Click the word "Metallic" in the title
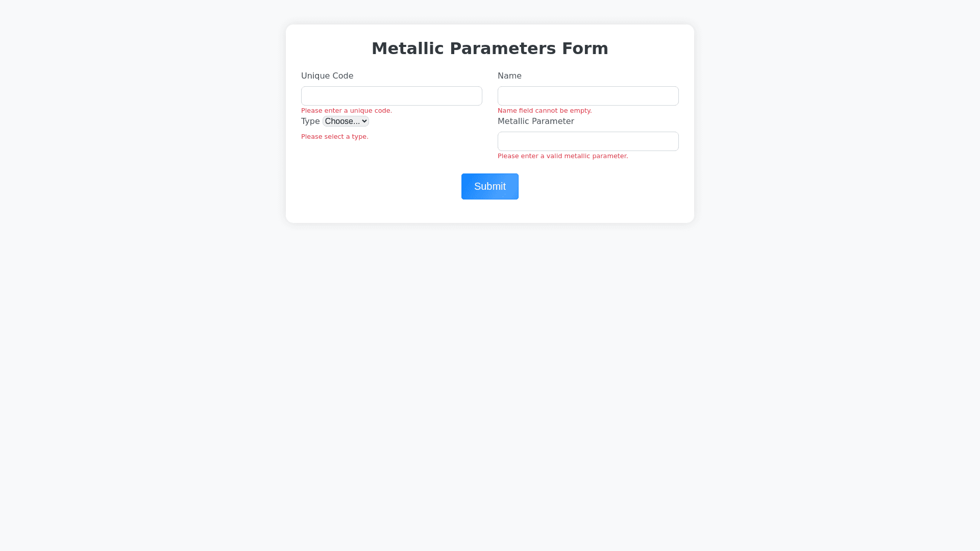Image resolution: width=980 pixels, height=551 pixels. [x=408, y=48]
